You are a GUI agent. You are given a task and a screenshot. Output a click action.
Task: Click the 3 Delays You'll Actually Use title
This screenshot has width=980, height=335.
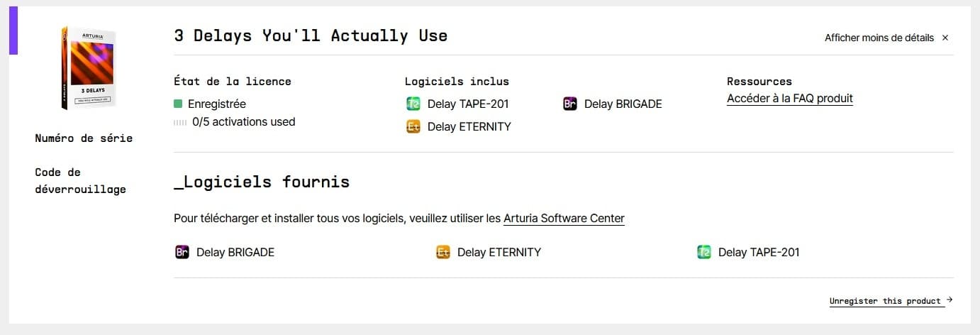[x=311, y=35]
